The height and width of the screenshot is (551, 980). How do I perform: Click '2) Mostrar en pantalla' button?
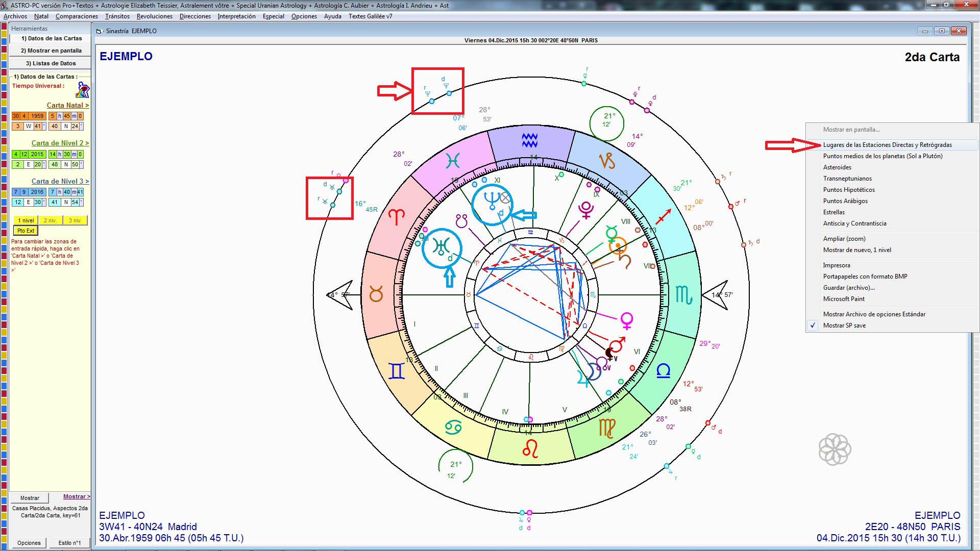51,51
